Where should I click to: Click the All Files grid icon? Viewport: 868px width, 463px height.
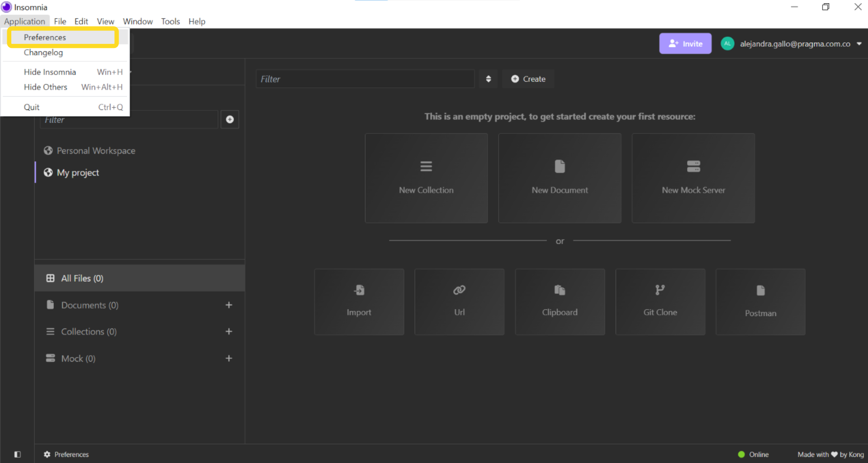point(50,278)
